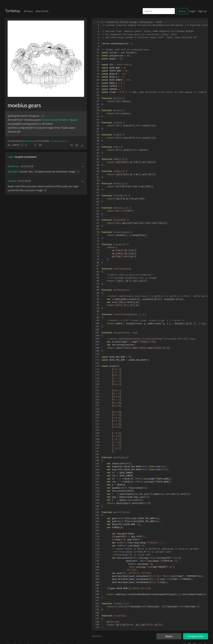213x644 pixels.
Task: Open the Browse page
Action: (x=28, y=11)
